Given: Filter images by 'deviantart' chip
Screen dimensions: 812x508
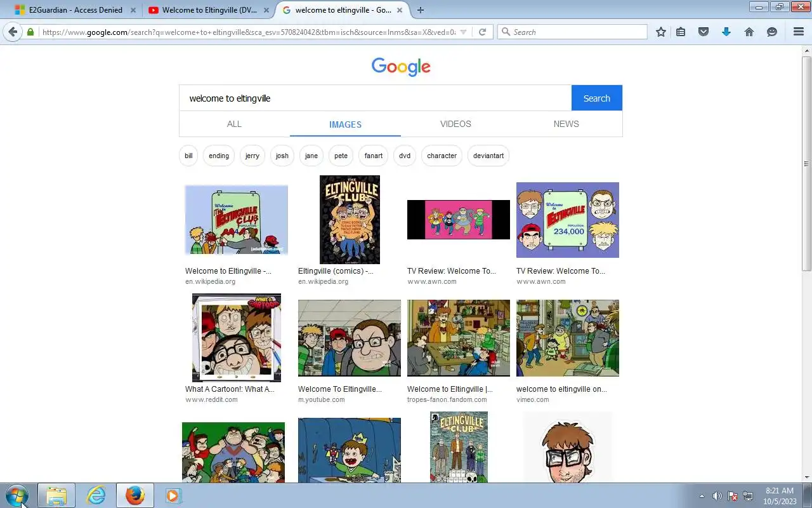Looking at the screenshot, I should click(488, 156).
